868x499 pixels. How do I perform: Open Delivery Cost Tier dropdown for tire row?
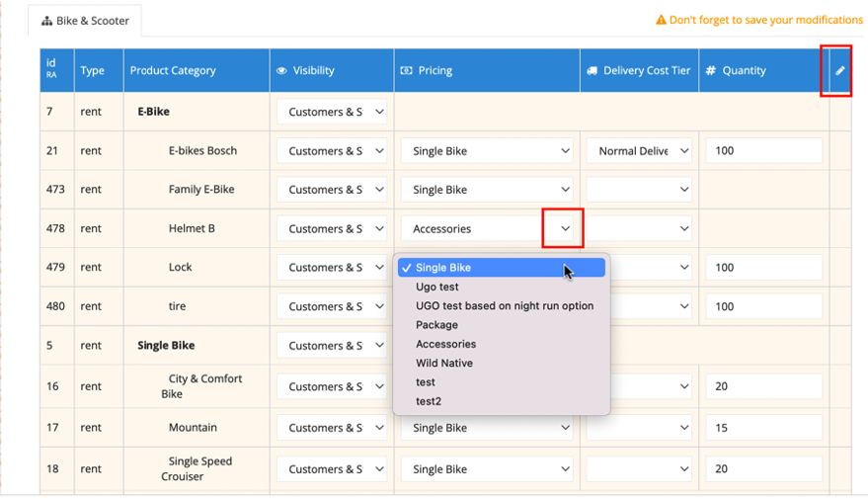pyautogui.click(x=651, y=306)
